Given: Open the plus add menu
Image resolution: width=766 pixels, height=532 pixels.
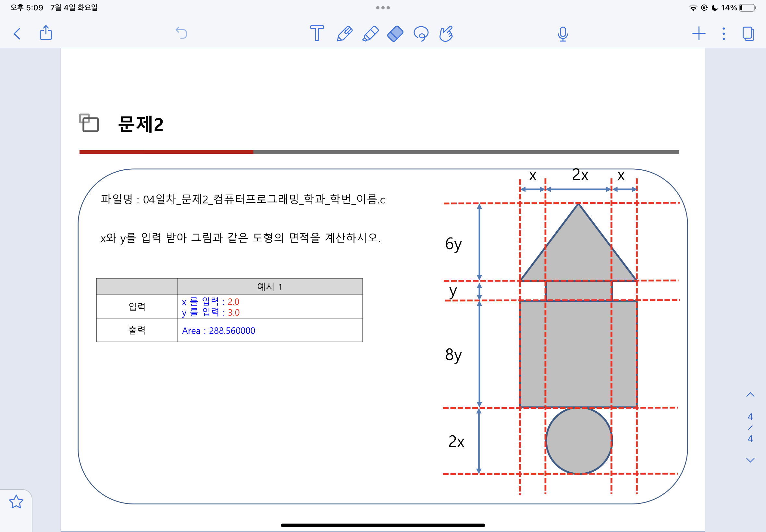Looking at the screenshot, I should coord(698,34).
